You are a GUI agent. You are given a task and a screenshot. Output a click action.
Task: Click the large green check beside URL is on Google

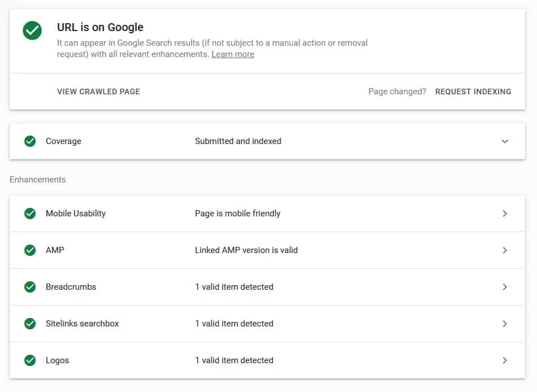coord(32,31)
